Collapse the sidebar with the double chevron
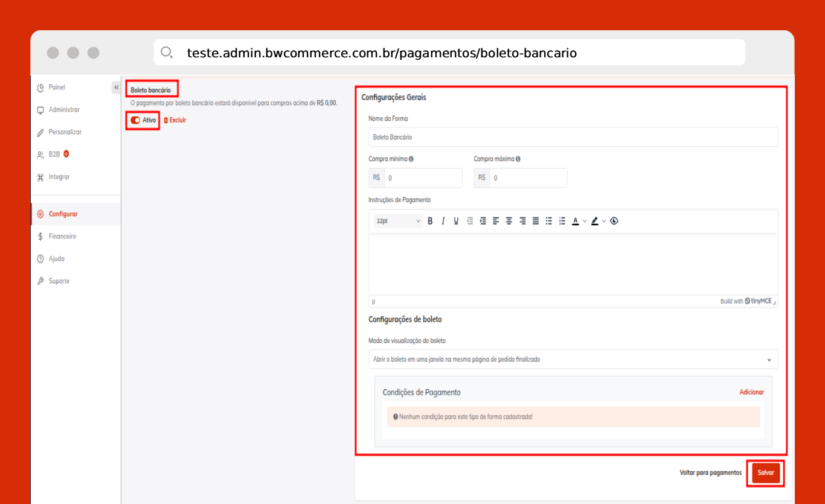The image size is (825, 504). (116, 88)
